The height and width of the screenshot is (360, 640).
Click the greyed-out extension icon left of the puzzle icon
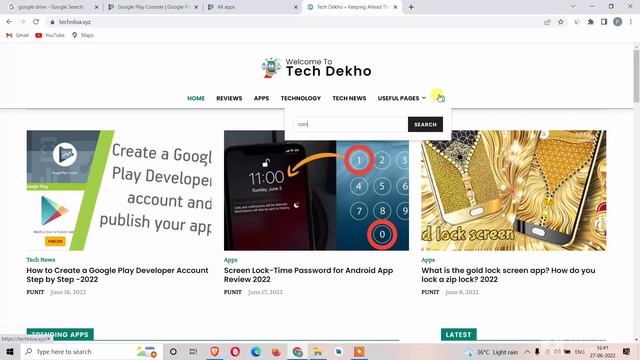[577, 22]
